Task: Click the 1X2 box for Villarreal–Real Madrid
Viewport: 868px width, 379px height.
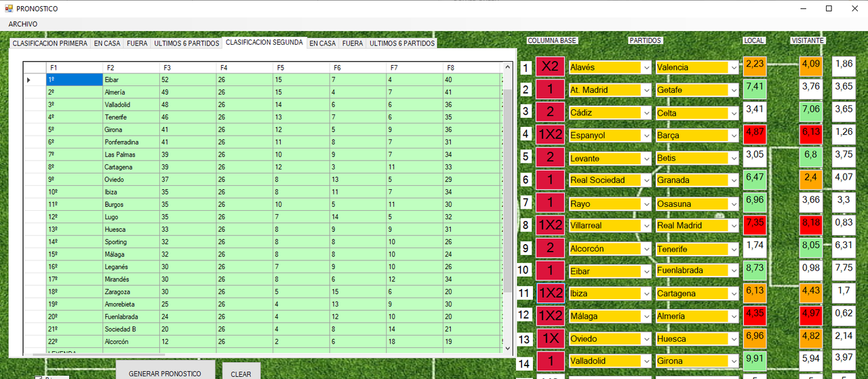Action: (x=550, y=224)
